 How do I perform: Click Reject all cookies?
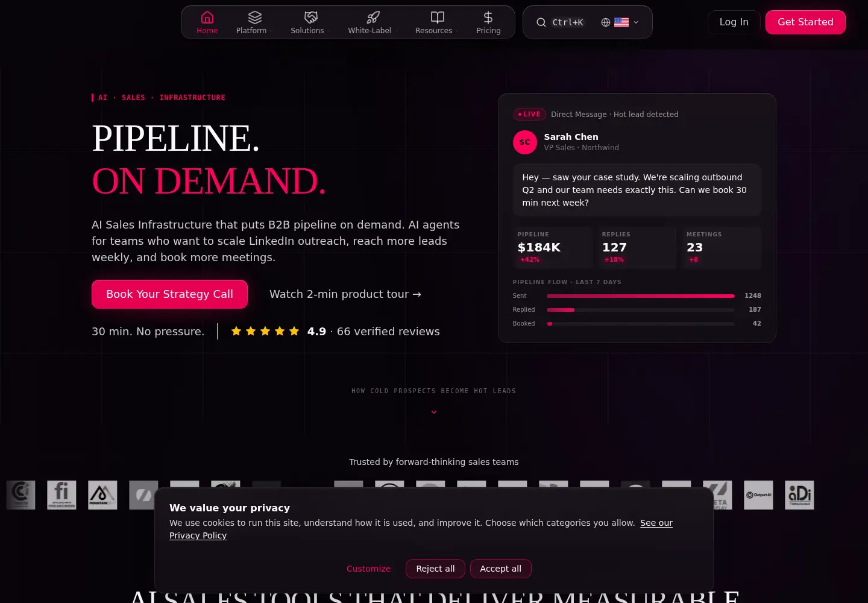click(x=435, y=569)
